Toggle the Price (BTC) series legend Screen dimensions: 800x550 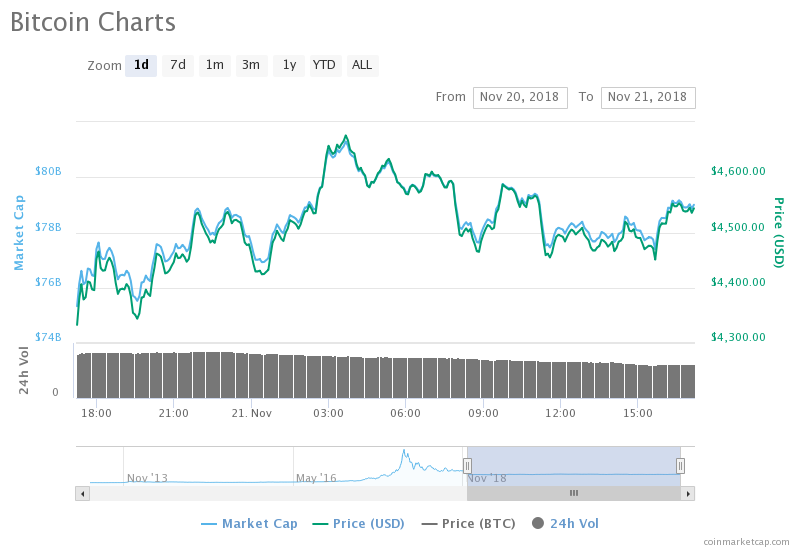[468, 523]
